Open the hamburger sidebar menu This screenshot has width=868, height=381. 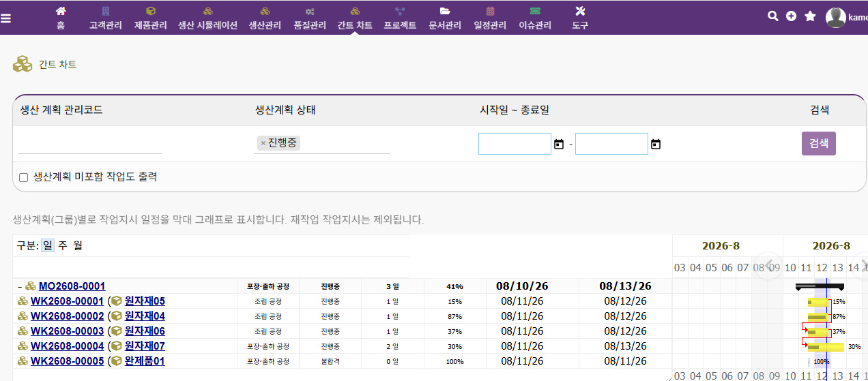coord(6,18)
